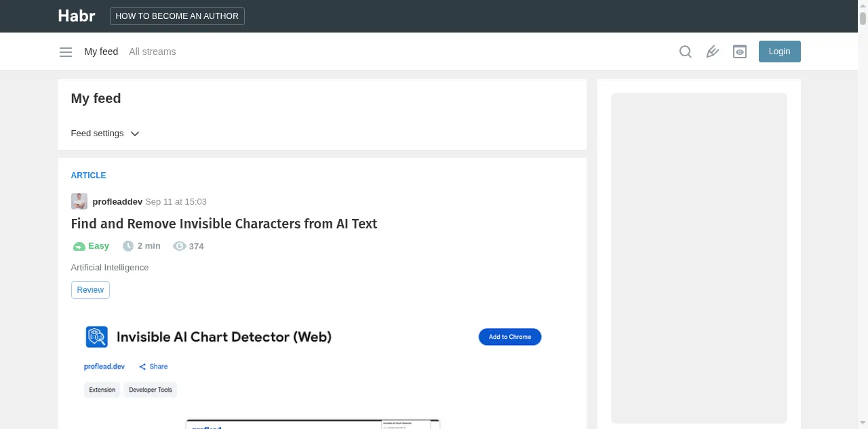The width and height of the screenshot is (868, 429).
Task: Click the Review tag button
Action: [90, 290]
